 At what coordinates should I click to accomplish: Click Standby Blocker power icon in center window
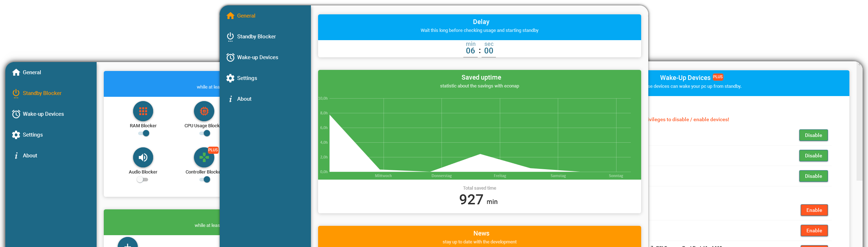click(230, 37)
